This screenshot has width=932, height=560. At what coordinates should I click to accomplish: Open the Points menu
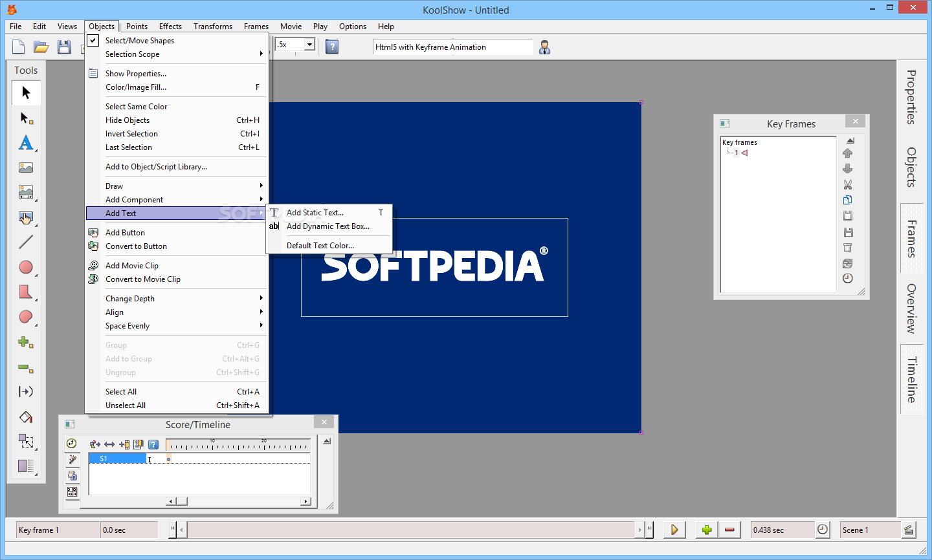pyautogui.click(x=137, y=27)
